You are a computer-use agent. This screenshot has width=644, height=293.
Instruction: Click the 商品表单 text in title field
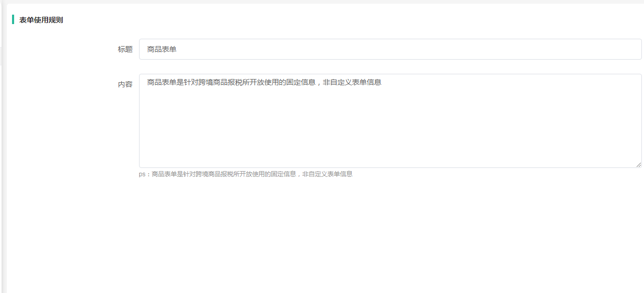162,49
